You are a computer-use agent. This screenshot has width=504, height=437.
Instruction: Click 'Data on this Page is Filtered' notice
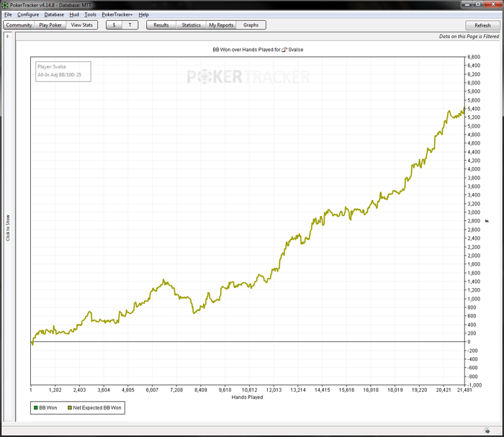click(x=469, y=37)
